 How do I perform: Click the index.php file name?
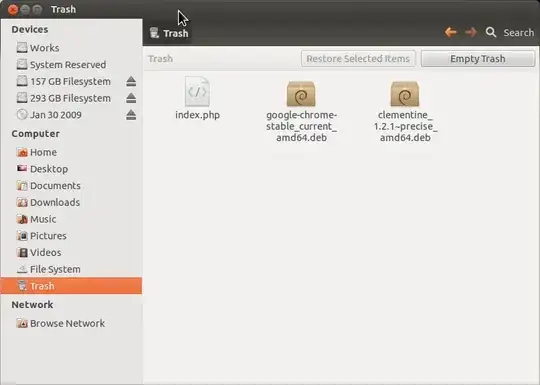[197, 115]
